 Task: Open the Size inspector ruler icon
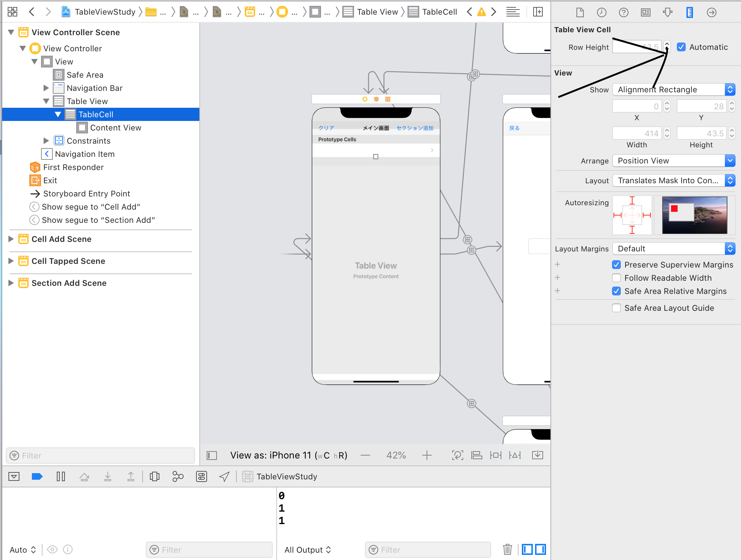coord(689,12)
